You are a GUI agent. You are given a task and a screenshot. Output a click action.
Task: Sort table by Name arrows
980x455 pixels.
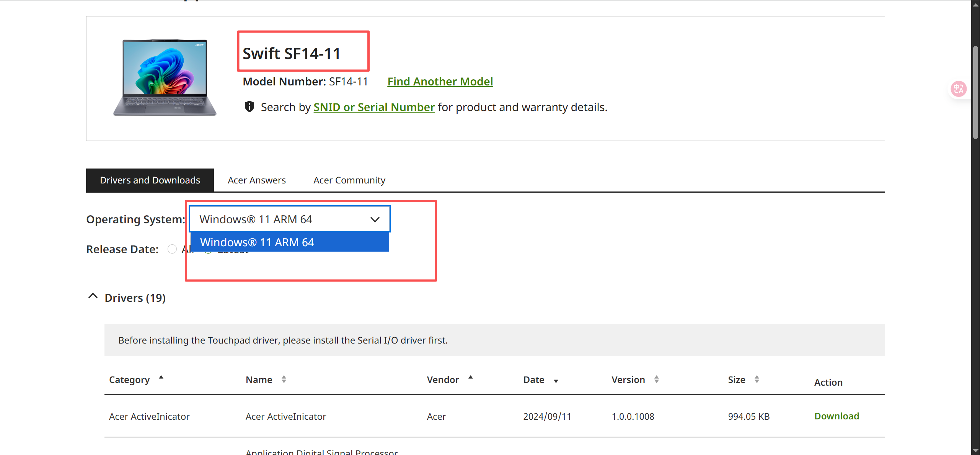coord(284,380)
